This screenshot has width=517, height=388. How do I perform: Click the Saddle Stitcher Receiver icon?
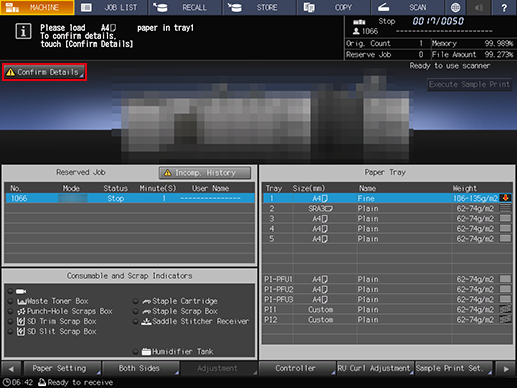pyautogui.click(x=146, y=322)
